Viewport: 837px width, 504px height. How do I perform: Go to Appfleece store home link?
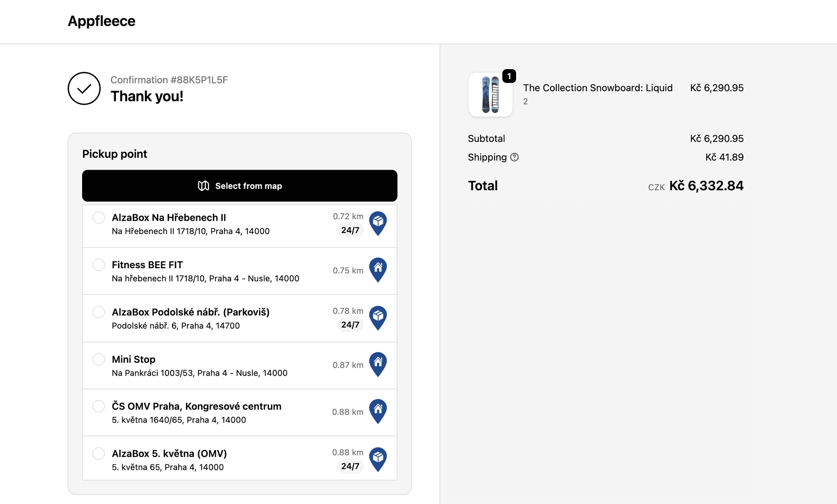pyautogui.click(x=101, y=21)
